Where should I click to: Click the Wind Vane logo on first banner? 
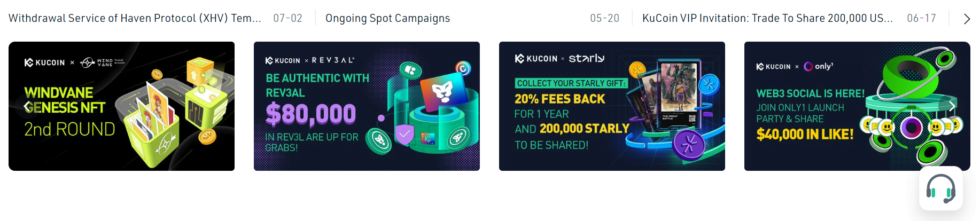pyautogui.click(x=102, y=62)
